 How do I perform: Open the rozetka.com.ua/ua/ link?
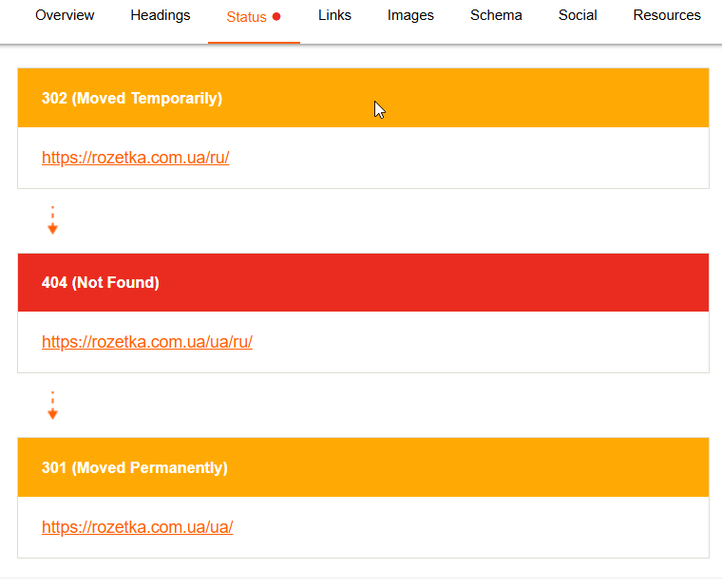click(x=137, y=527)
